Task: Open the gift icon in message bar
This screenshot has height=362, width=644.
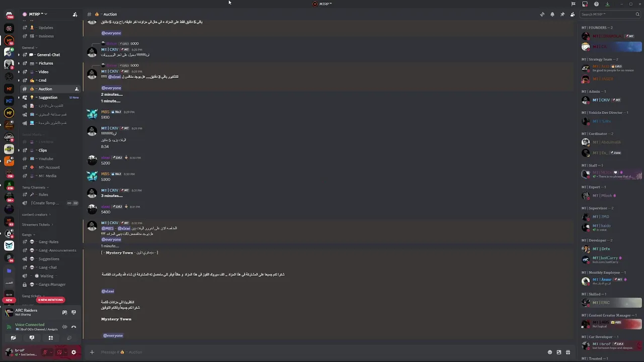Action: click(568, 352)
